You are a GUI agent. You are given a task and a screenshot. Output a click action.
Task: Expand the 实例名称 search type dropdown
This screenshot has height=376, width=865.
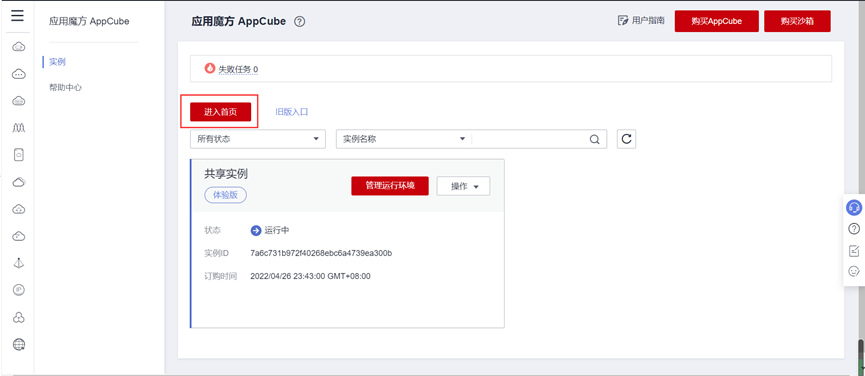(404, 139)
